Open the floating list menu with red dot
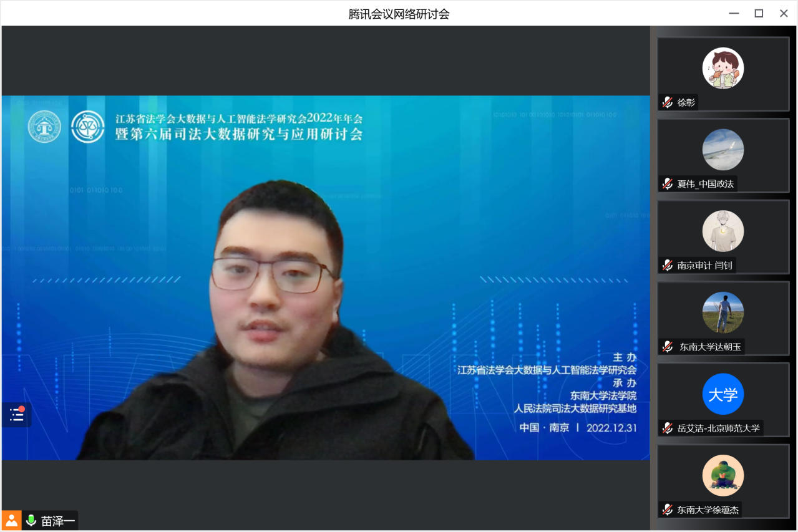This screenshot has height=532, width=798. click(x=17, y=415)
